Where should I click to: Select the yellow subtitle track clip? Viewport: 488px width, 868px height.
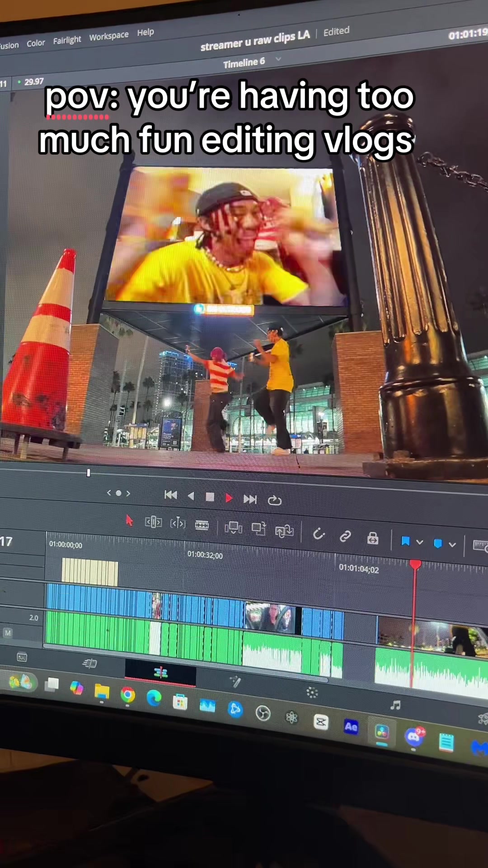click(90, 572)
